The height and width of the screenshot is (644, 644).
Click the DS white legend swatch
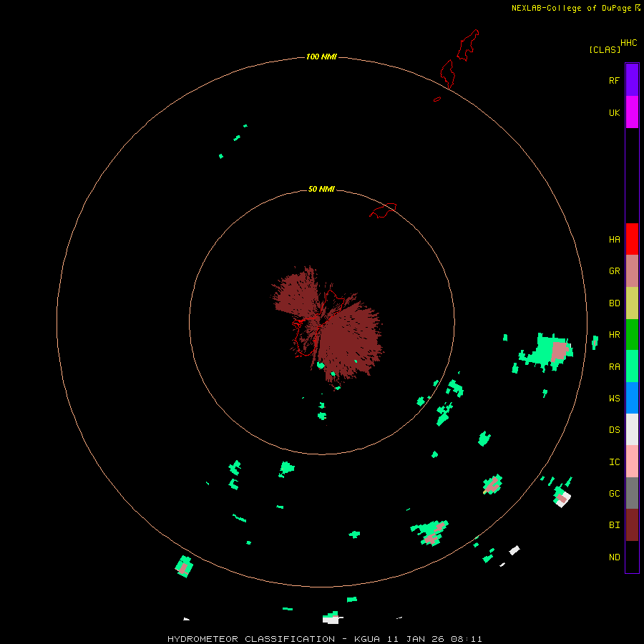pos(632,429)
